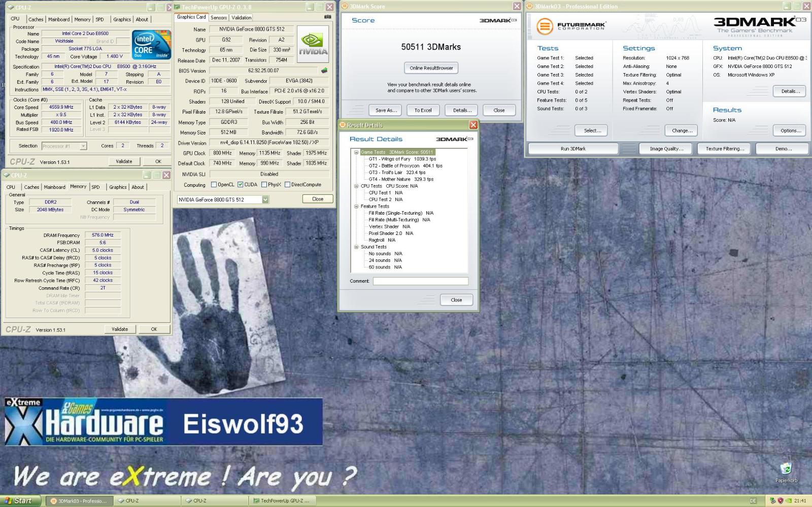Open the About tab in top CPU-Z window

142,19
